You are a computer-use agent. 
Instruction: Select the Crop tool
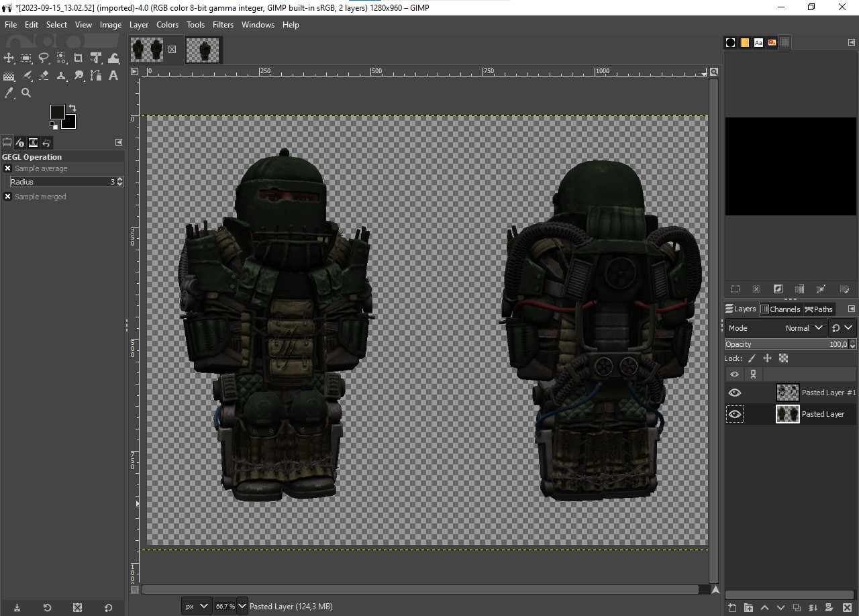tap(79, 58)
